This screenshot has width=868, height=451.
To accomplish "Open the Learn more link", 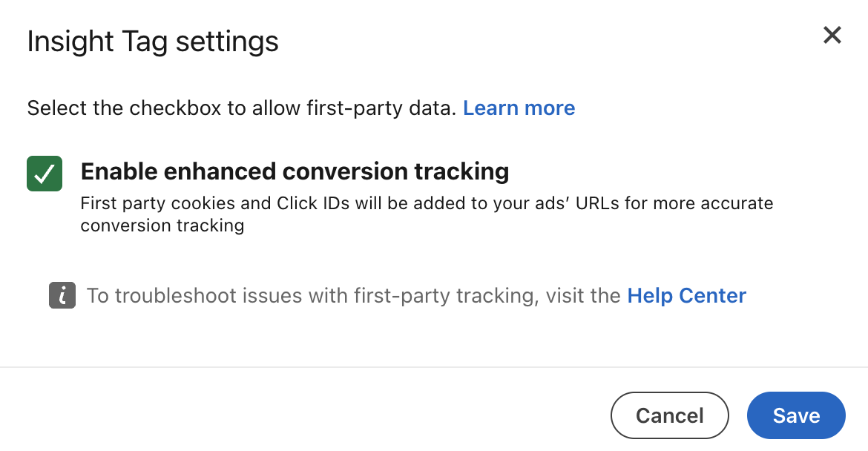I will [x=519, y=108].
